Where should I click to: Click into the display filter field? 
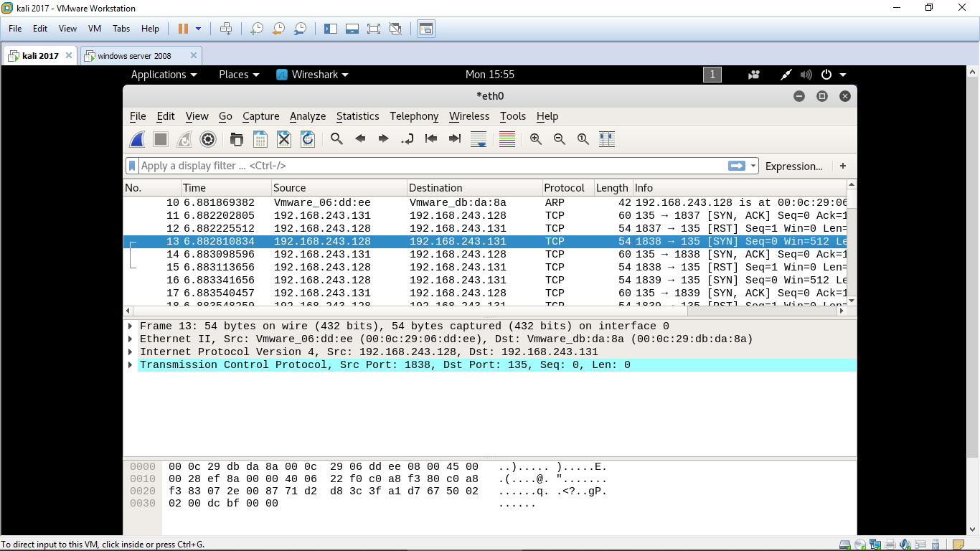pyautogui.click(x=430, y=166)
